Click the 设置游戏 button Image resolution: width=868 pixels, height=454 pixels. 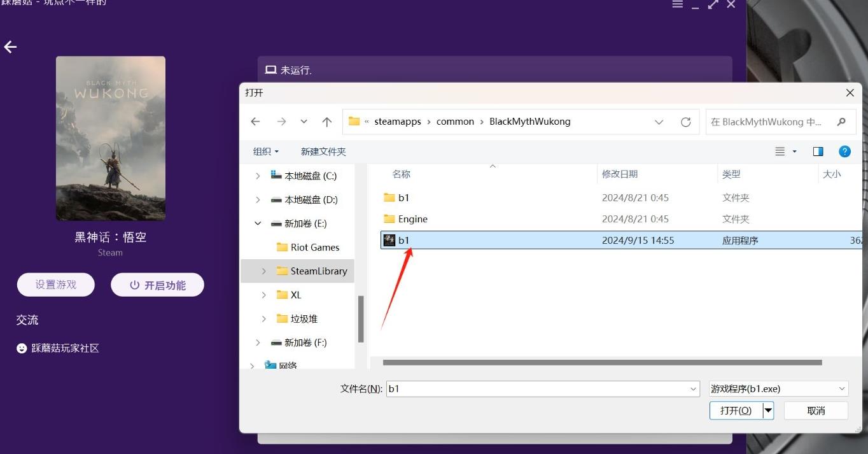pyautogui.click(x=56, y=285)
